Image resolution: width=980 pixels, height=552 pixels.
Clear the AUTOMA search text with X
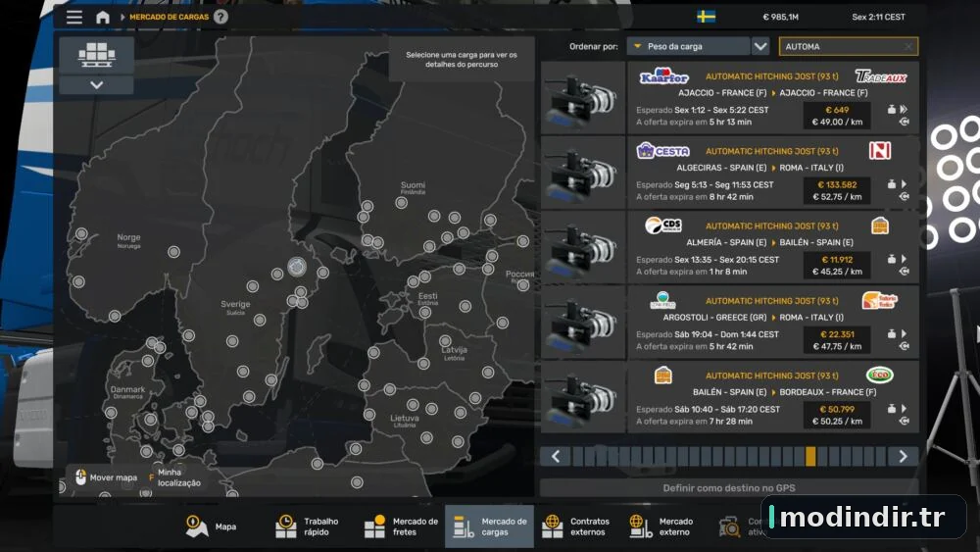pyautogui.click(x=908, y=46)
